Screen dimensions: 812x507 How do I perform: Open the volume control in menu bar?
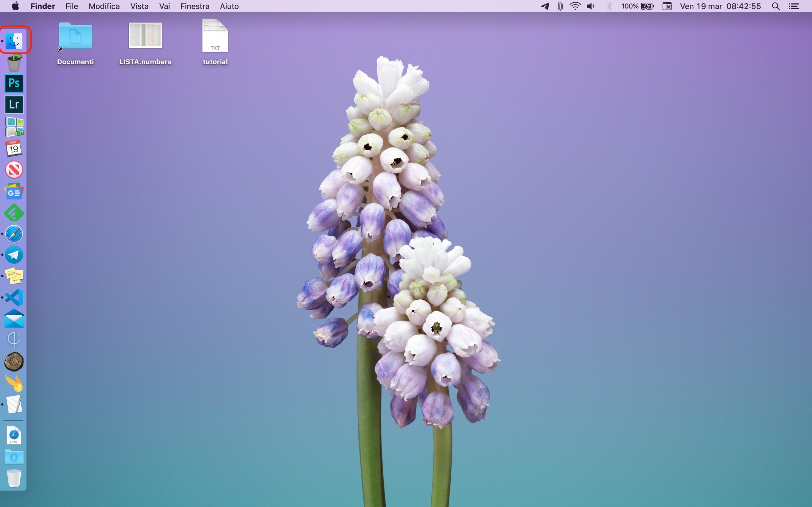tap(591, 6)
